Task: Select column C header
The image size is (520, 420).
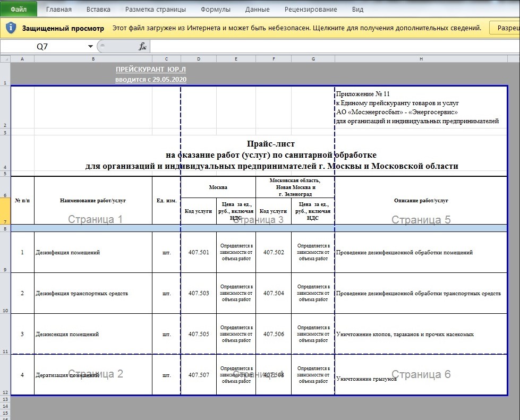Action: pos(166,59)
